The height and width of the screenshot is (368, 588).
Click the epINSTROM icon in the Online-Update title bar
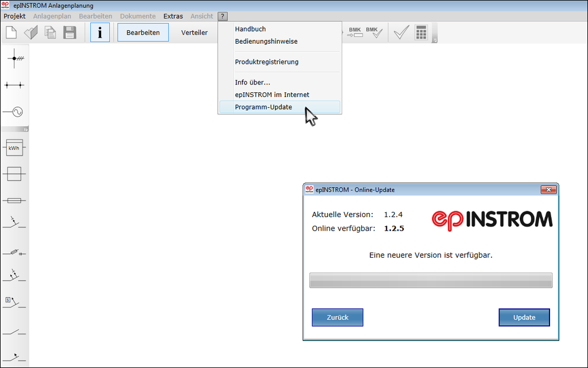click(x=310, y=189)
